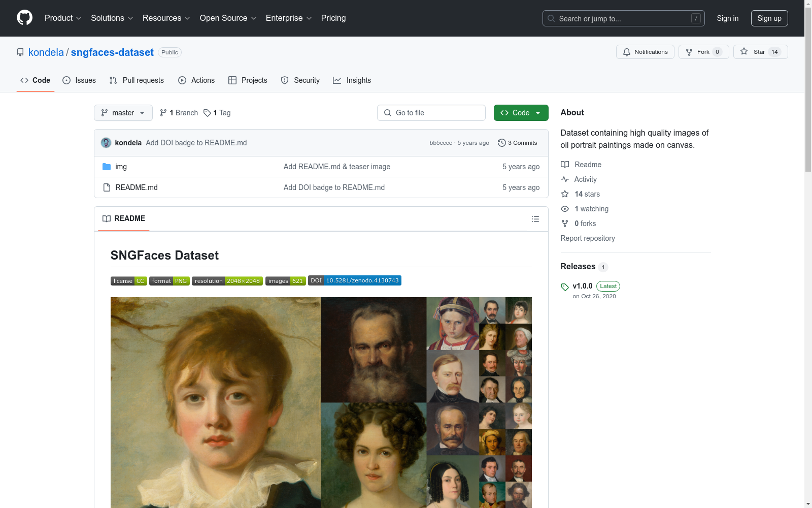Open the latest commit message link
The height and width of the screenshot is (508, 812).
196,143
